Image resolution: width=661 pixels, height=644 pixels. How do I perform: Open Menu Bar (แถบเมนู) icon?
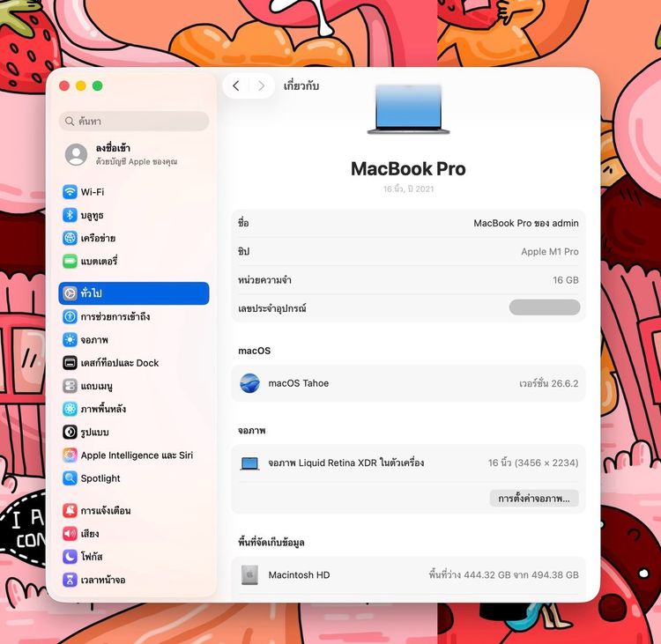point(70,386)
